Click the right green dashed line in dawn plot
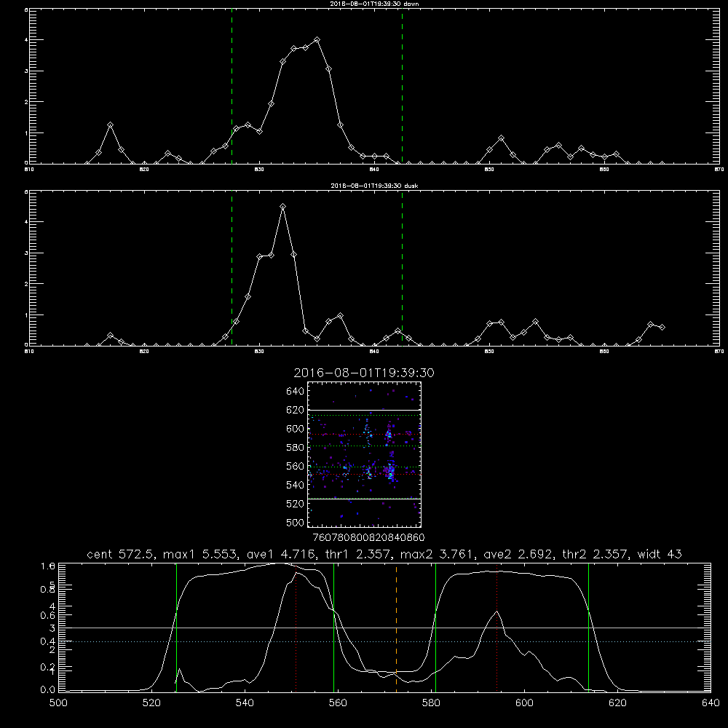The width and height of the screenshot is (728, 728). (x=402, y=87)
